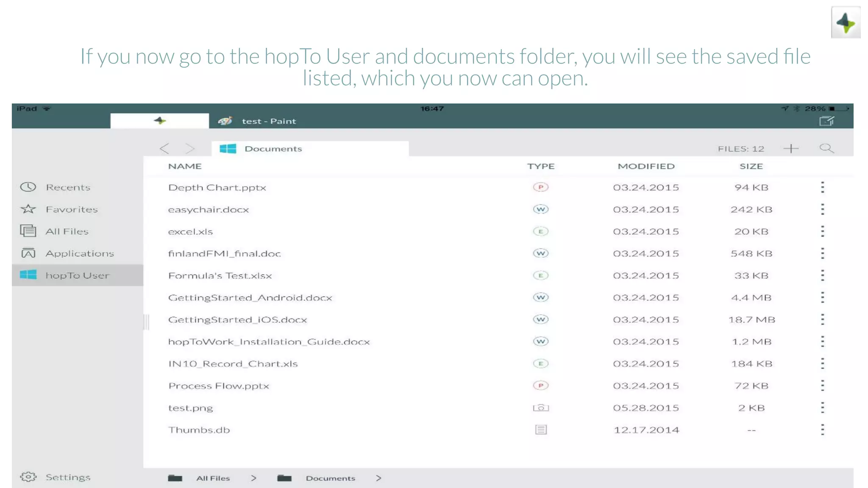
Task: Click the Word type icon for easychair.docx
Action: 541,209
